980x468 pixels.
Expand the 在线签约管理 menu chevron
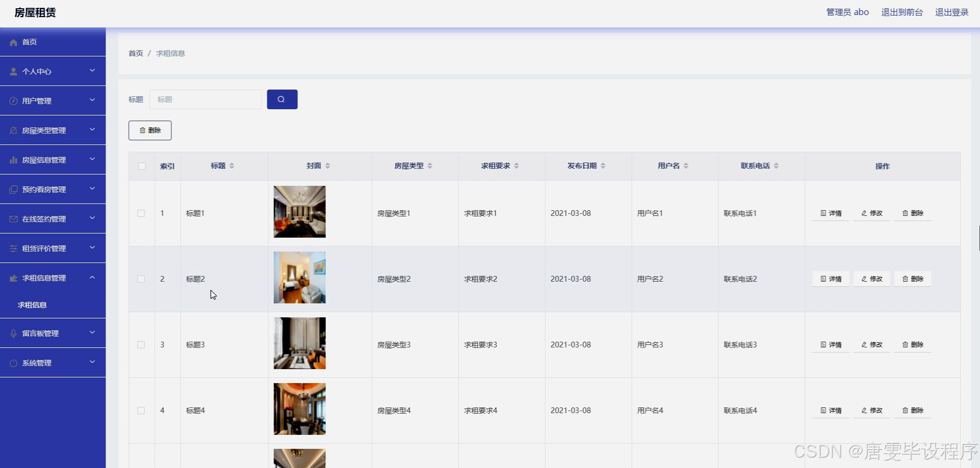[92, 218]
